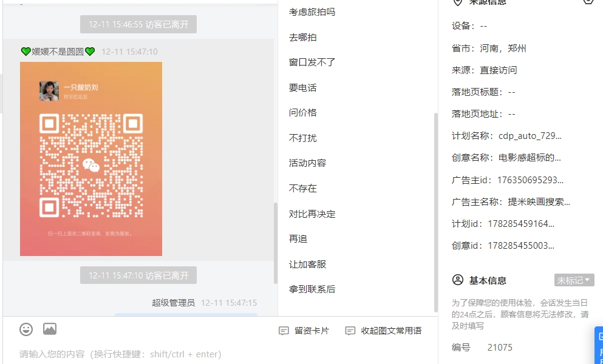Select quick phrase 让加客服

[307, 264]
